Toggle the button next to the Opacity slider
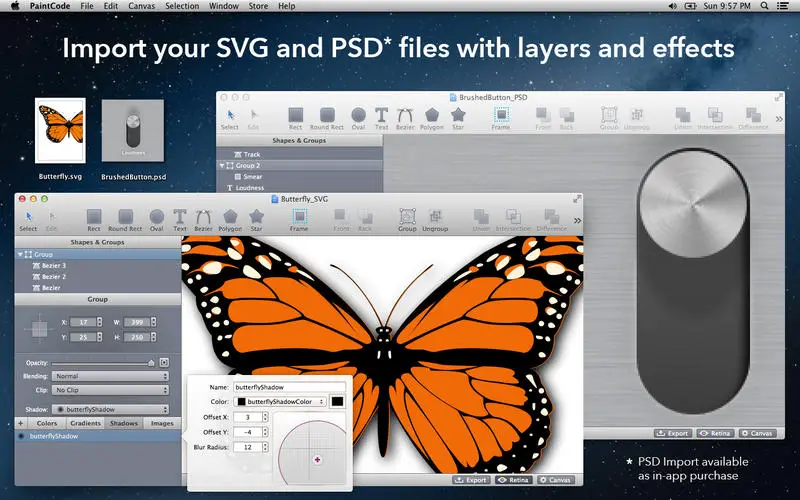The height and width of the screenshot is (500, 800). pyautogui.click(x=164, y=362)
